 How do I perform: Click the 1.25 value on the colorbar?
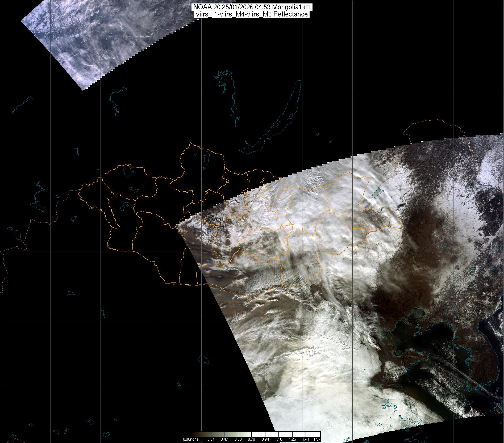[x=292, y=440]
